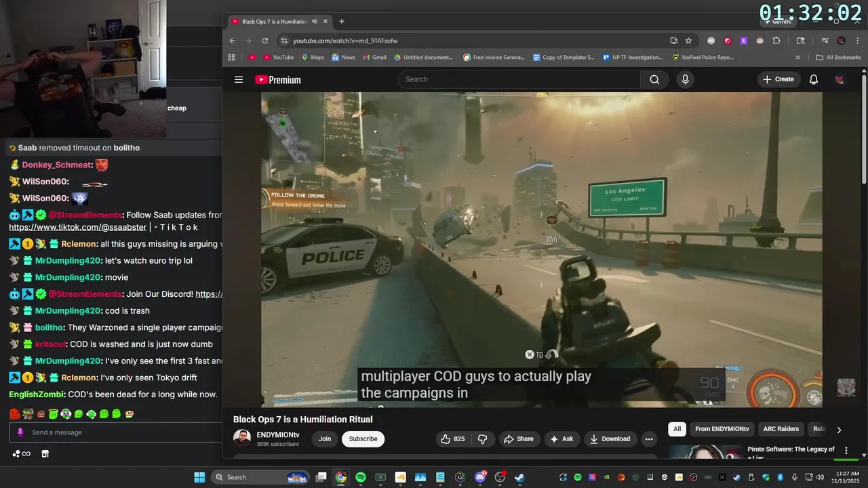The height and width of the screenshot is (488, 868).
Task: Open the YouTube account avatar menu
Action: (840, 79)
